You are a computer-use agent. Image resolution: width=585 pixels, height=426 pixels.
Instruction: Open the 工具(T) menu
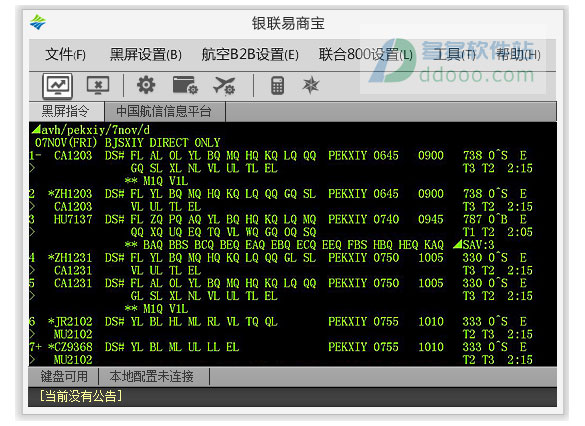pos(454,55)
